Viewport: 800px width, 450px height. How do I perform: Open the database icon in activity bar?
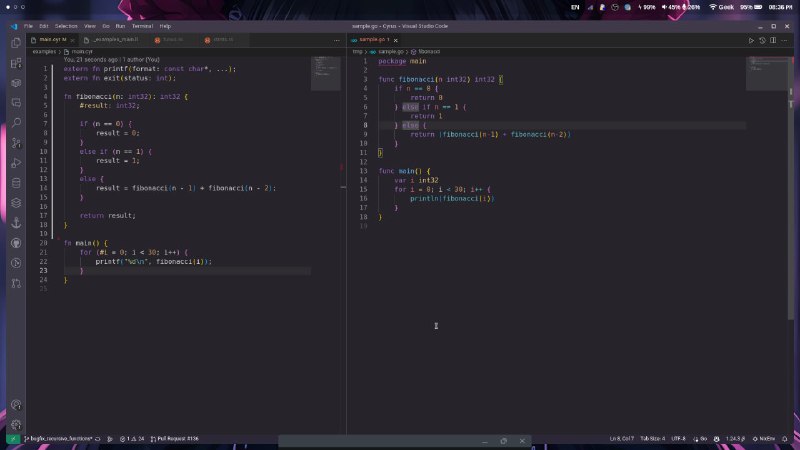(x=16, y=183)
